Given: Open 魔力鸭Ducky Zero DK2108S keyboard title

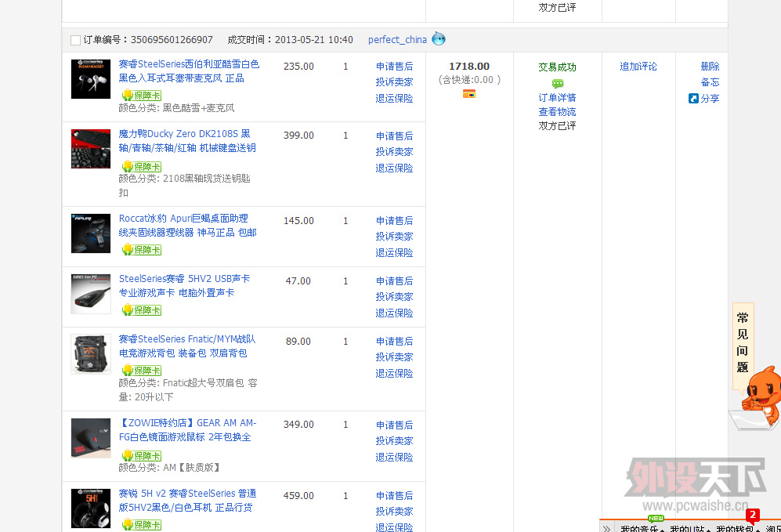Looking at the screenshot, I should pos(187,140).
